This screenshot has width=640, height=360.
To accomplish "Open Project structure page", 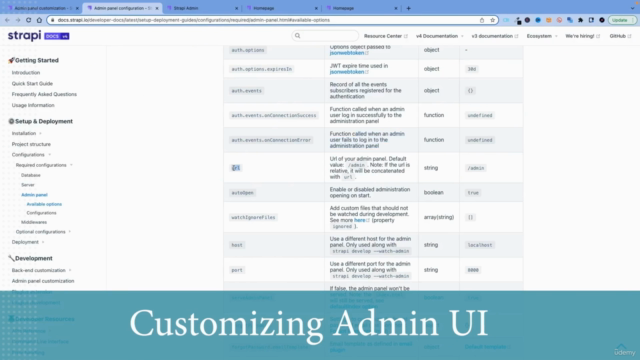I will [31, 144].
